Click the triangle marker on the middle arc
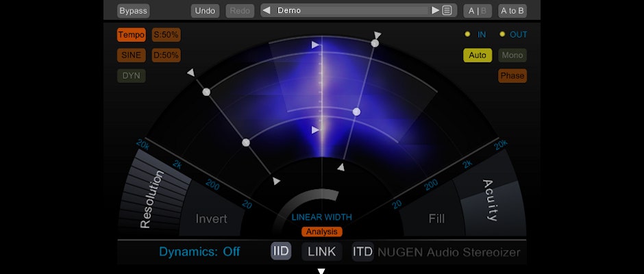 tap(315, 129)
